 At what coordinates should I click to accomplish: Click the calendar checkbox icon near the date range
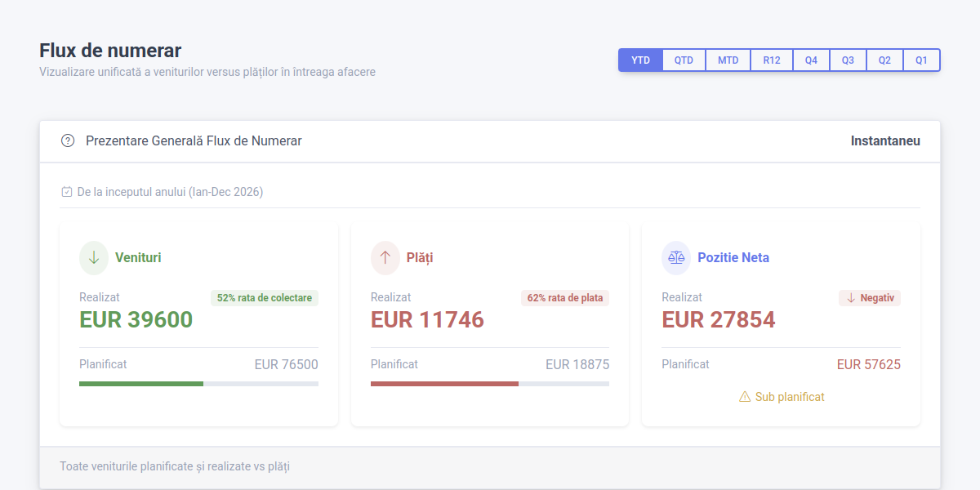(66, 191)
